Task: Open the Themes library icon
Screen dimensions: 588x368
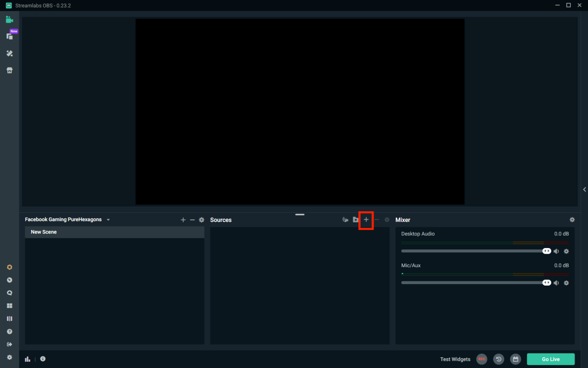Action: click(10, 53)
